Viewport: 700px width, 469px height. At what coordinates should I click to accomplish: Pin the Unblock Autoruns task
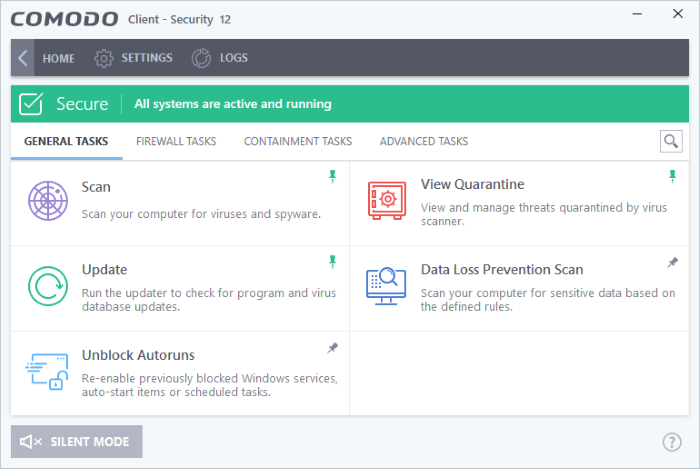333,348
